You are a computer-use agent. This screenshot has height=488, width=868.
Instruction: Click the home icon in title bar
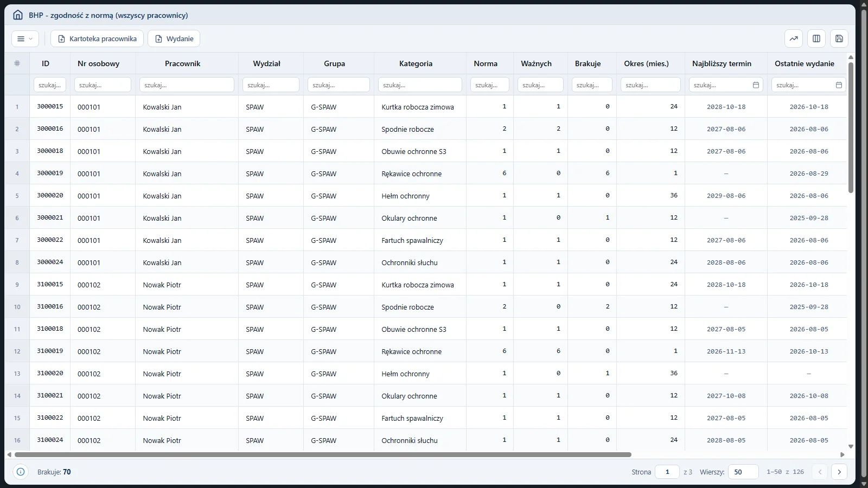(18, 15)
